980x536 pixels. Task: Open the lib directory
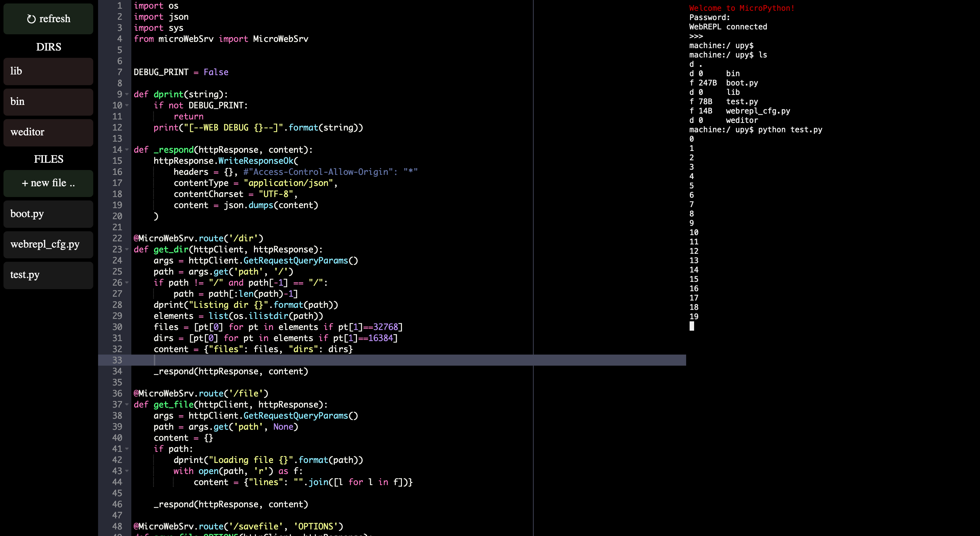pos(48,71)
